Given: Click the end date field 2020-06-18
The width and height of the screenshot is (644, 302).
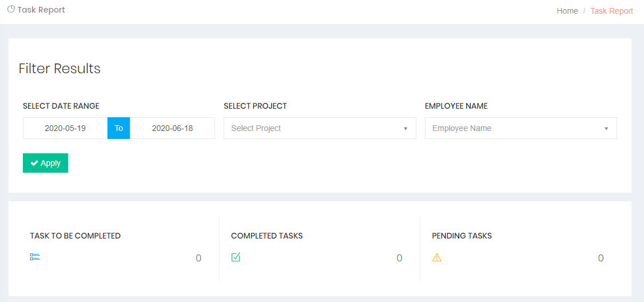Looking at the screenshot, I should tap(172, 128).
